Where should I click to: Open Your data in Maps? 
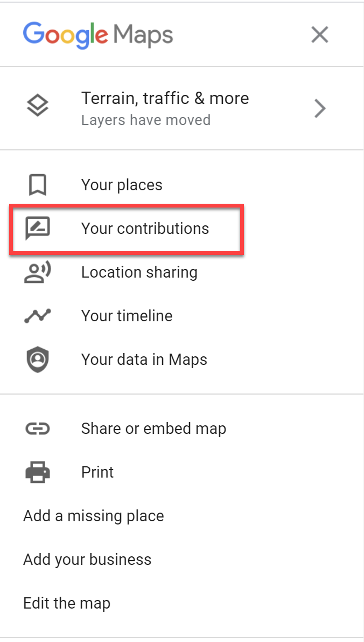144,359
